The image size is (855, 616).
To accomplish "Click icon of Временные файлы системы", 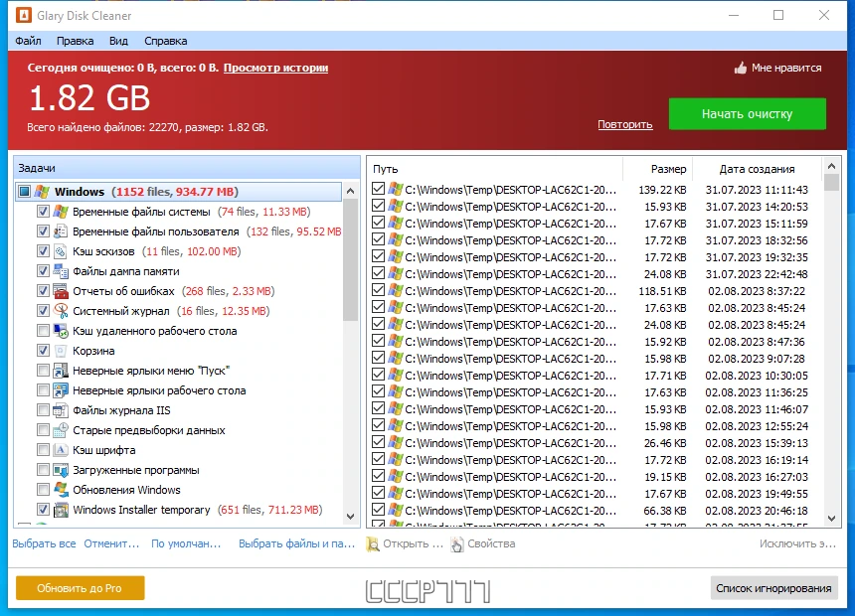I will click(x=61, y=212).
